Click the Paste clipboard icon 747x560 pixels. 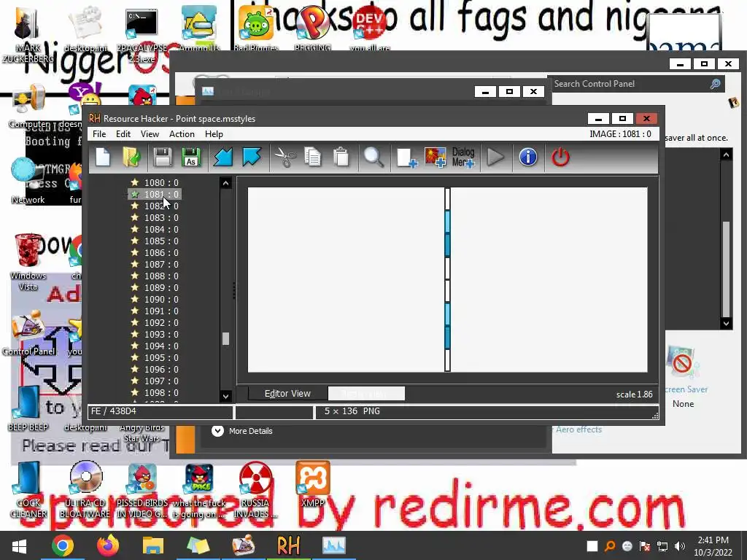click(341, 157)
